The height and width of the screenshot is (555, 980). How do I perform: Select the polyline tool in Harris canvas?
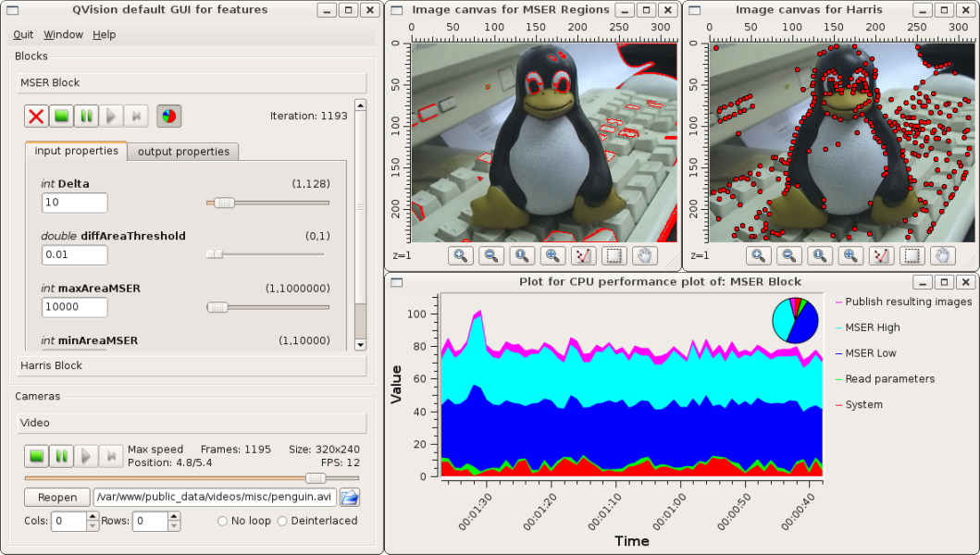tap(881, 256)
